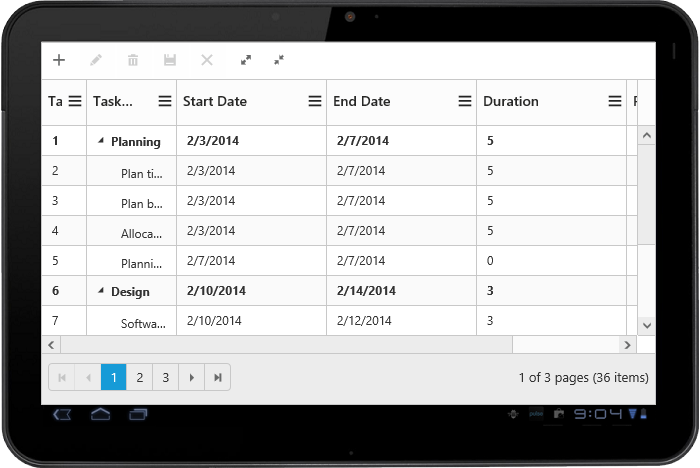Click the horizontal scrollbar right arrow
Screen dimensions: 700x468
tap(627, 345)
